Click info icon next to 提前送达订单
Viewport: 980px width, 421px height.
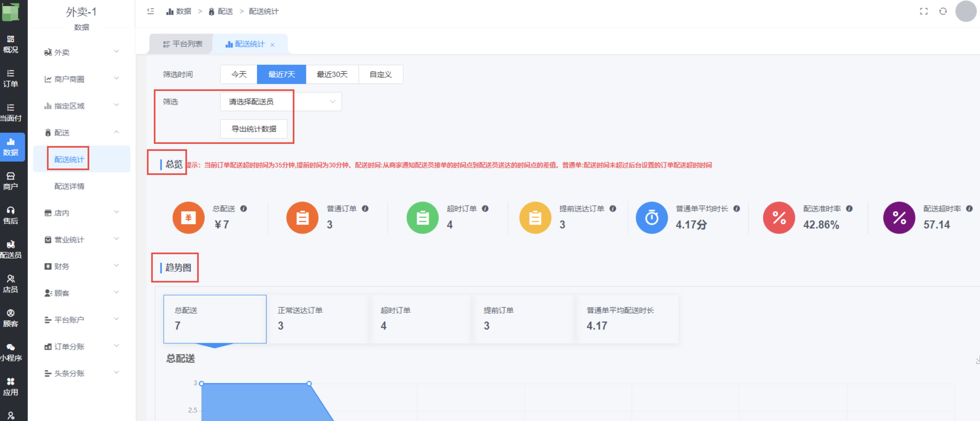pyautogui.click(x=612, y=208)
